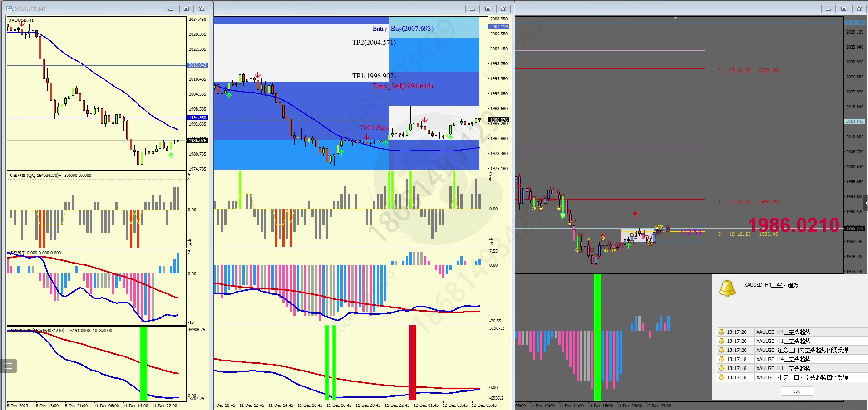The height and width of the screenshot is (410, 868).
Task: Click the 1986.076 price tag on H1 chart
Action: (197, 141)
